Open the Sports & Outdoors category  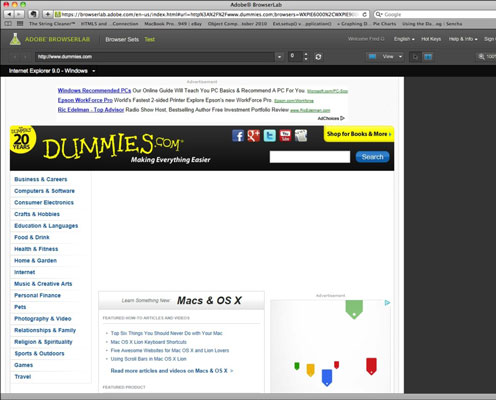coord(39,353)
